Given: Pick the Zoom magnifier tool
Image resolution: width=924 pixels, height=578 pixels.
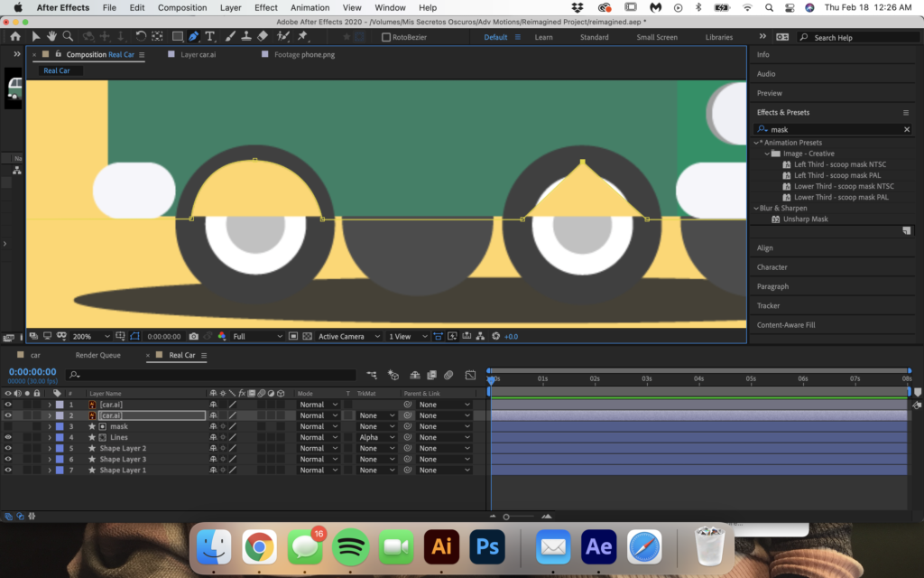Looking at the screenshot, I should coord(69,37).
